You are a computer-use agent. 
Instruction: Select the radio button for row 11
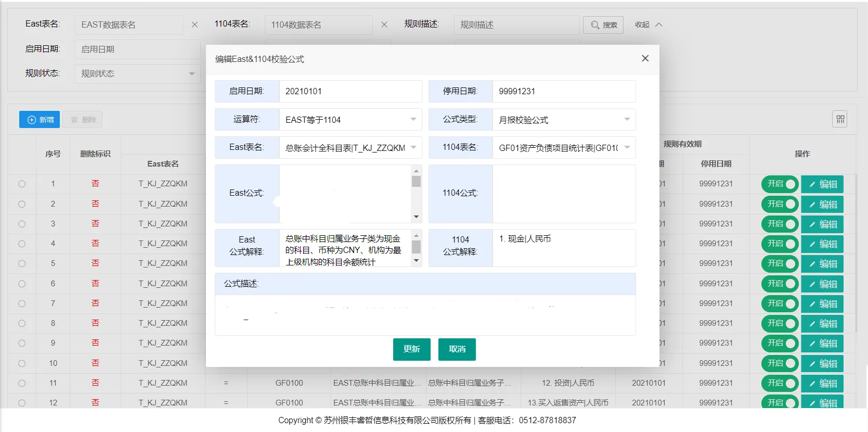point(22,383)
